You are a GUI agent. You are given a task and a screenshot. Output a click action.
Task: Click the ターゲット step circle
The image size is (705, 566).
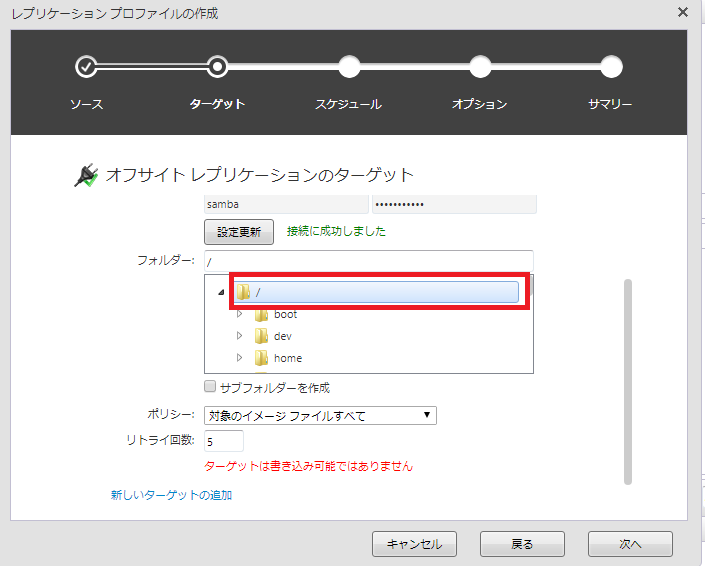(217, 67)
